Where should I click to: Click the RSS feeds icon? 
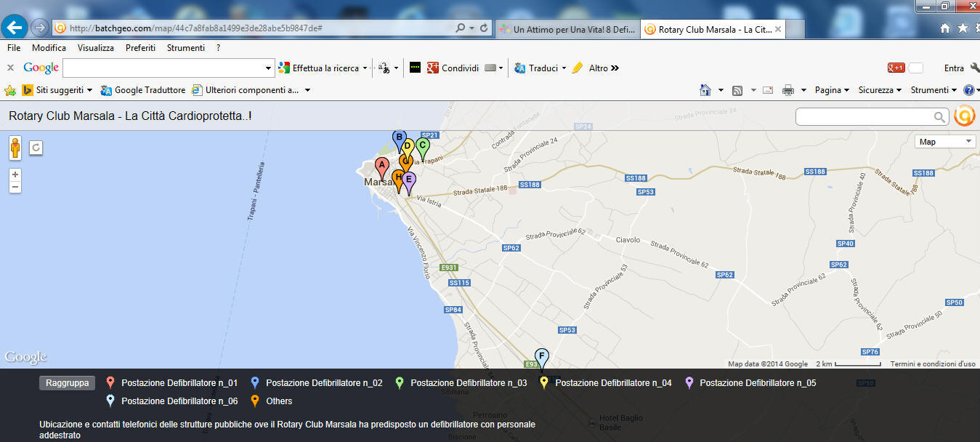pyautogui.click(x=737, y=90)
